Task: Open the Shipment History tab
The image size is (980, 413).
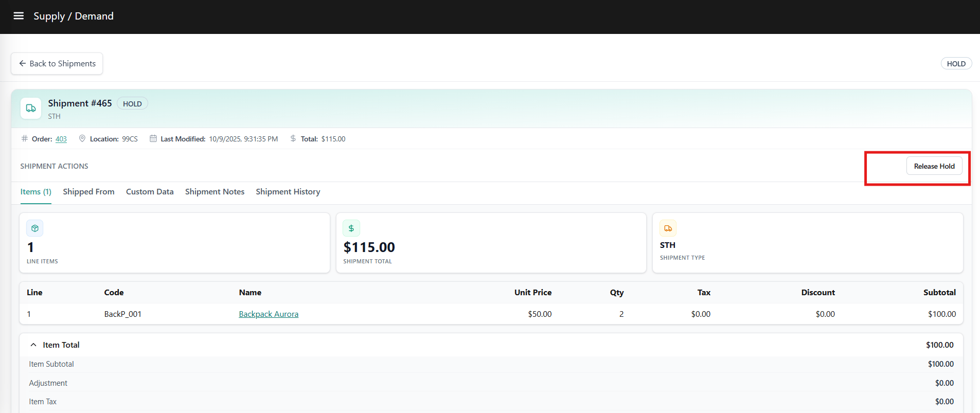Action: (x=288, y=192)
